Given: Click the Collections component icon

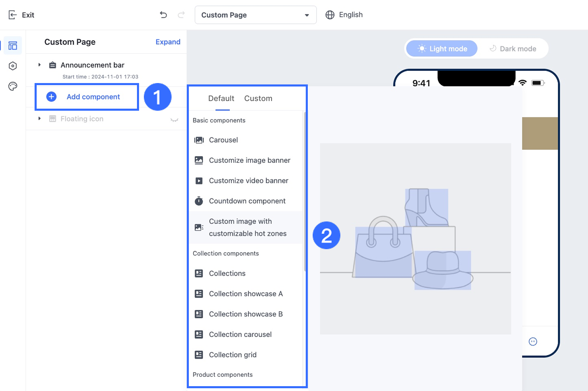Looking at the screenshot, I should 199,273.
